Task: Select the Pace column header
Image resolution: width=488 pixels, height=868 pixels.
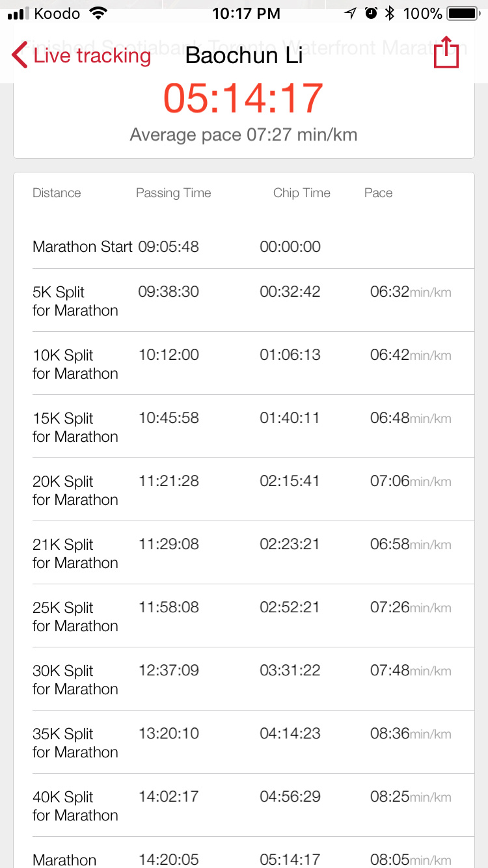Action: pos(378,193)
